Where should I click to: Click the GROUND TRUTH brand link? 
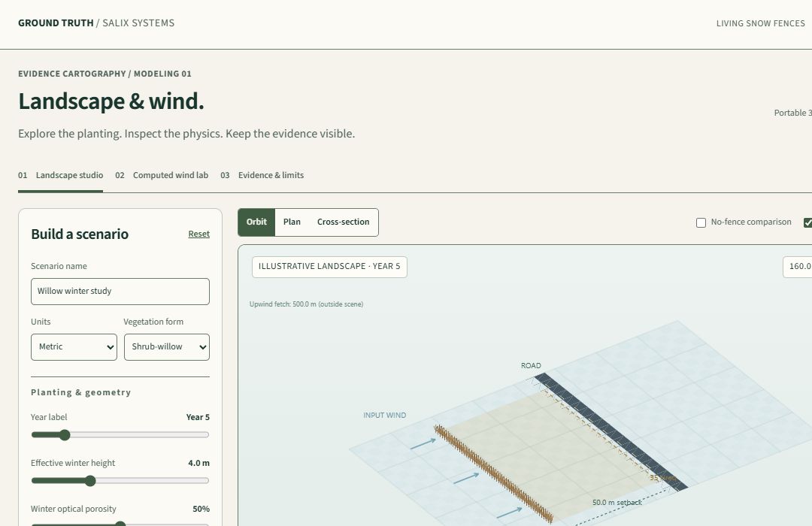click(x=56, y=23)
